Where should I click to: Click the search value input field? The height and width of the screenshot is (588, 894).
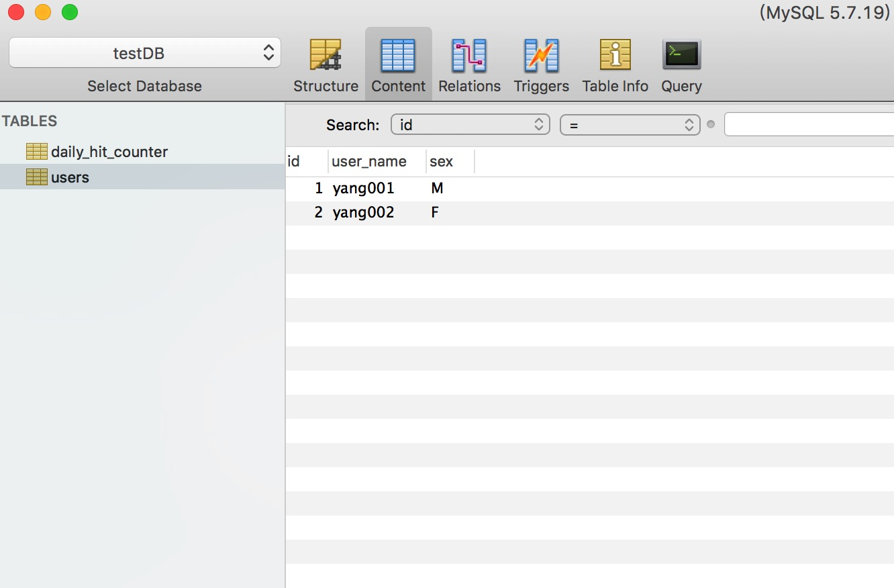click(x=809, y=125)
